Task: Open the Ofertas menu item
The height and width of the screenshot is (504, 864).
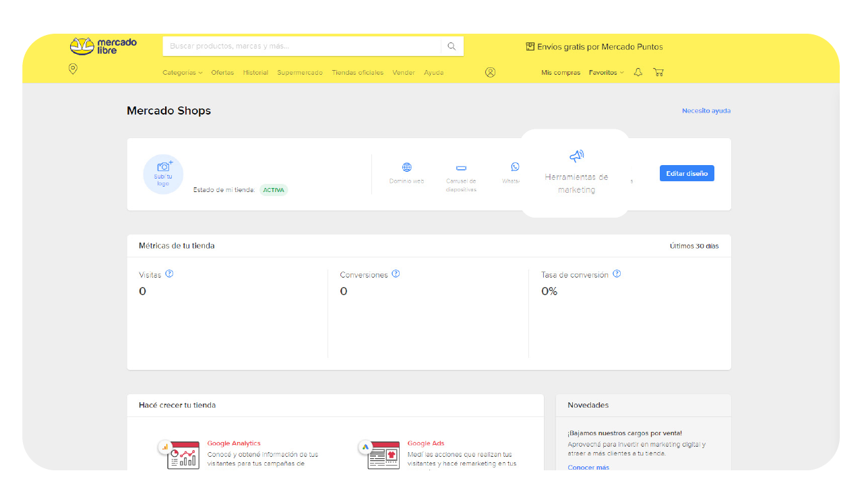Action: click(222, 72)
